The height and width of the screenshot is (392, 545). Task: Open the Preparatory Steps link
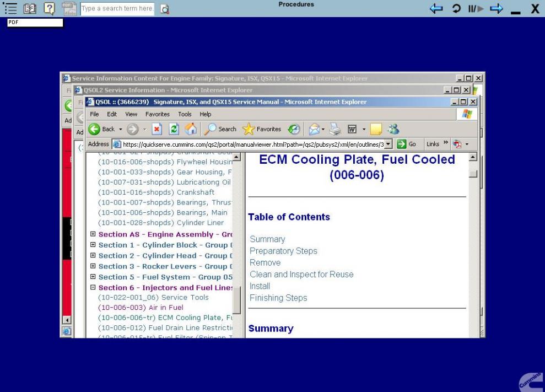[283, 250]
